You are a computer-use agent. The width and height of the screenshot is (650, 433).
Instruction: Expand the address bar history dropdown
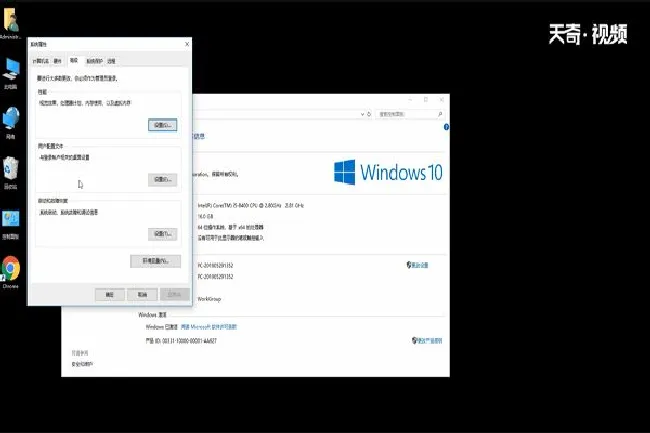pos(362,114)
